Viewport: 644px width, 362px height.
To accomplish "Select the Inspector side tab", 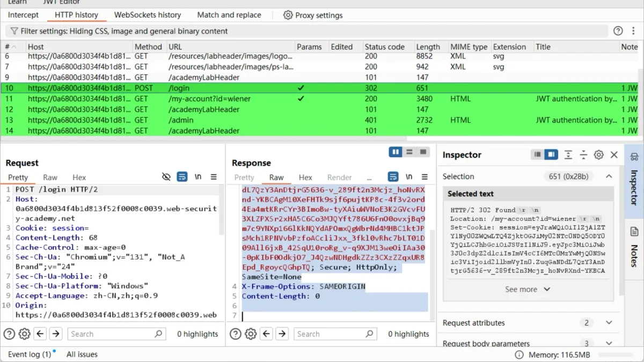I will coord(634,180).
